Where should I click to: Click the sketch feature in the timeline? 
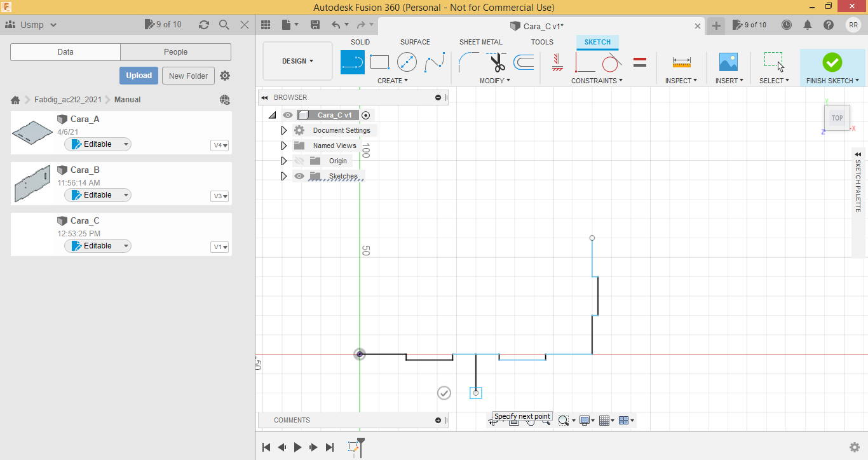[353, 447]
